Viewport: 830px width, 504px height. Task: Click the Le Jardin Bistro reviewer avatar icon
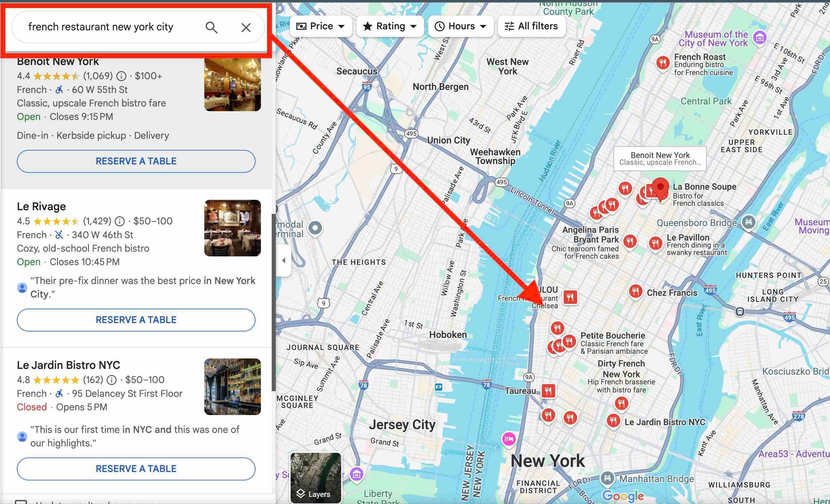pyautogui.click(x=22, y=437)
